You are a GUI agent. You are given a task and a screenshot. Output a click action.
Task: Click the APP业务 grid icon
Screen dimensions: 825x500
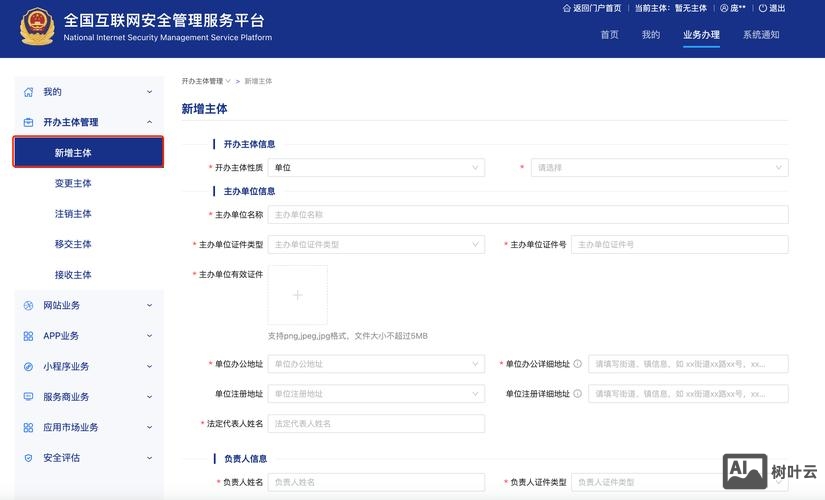click(28, 336)
